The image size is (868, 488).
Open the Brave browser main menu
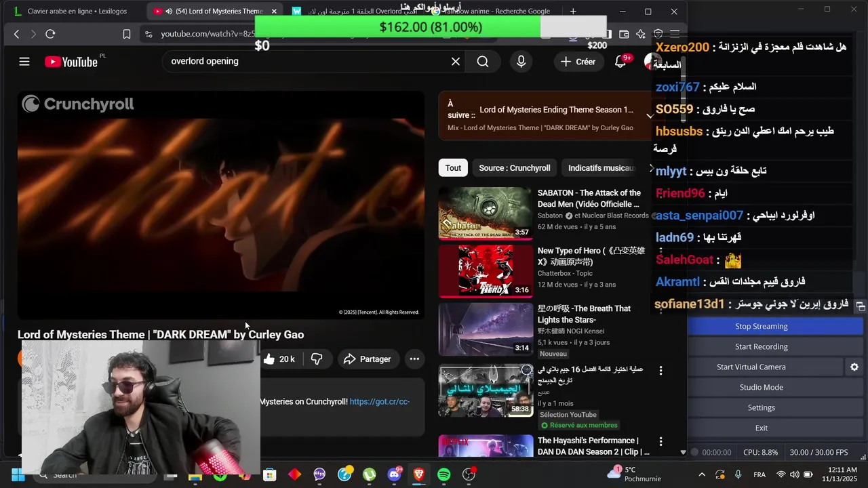[674, 34]
